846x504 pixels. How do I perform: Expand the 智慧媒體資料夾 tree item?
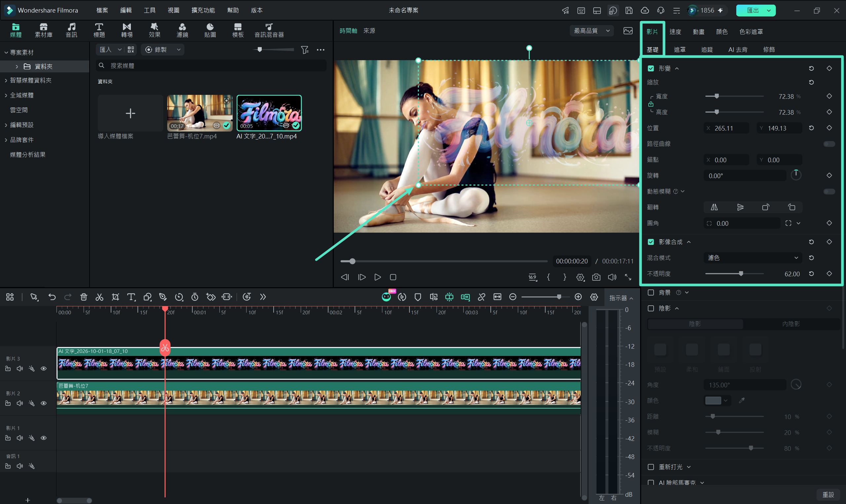[6, 81]
